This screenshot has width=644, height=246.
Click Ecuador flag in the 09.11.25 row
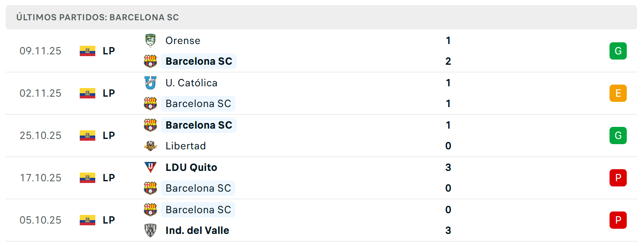tap(88, 51)
